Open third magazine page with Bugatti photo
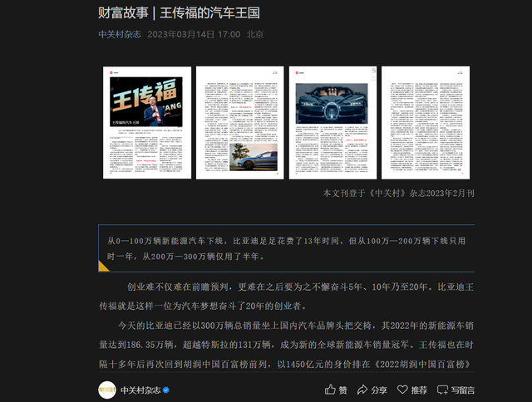 [x=331, y=122]
